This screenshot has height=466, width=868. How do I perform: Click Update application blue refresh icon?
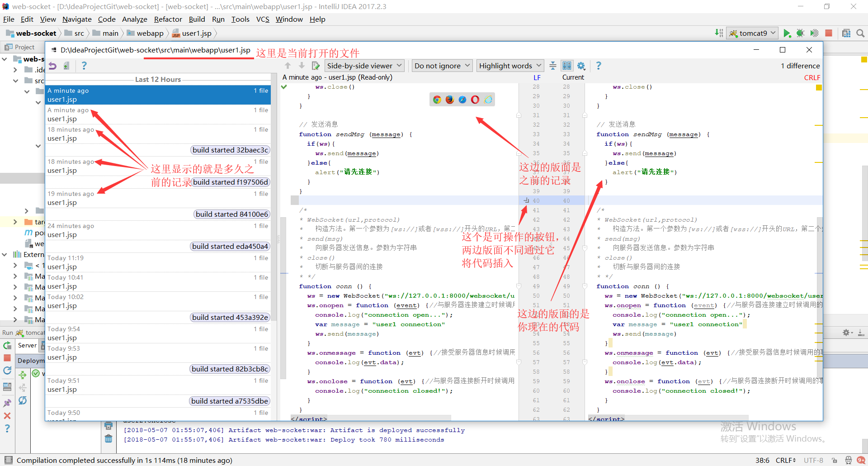click(7, 371)
